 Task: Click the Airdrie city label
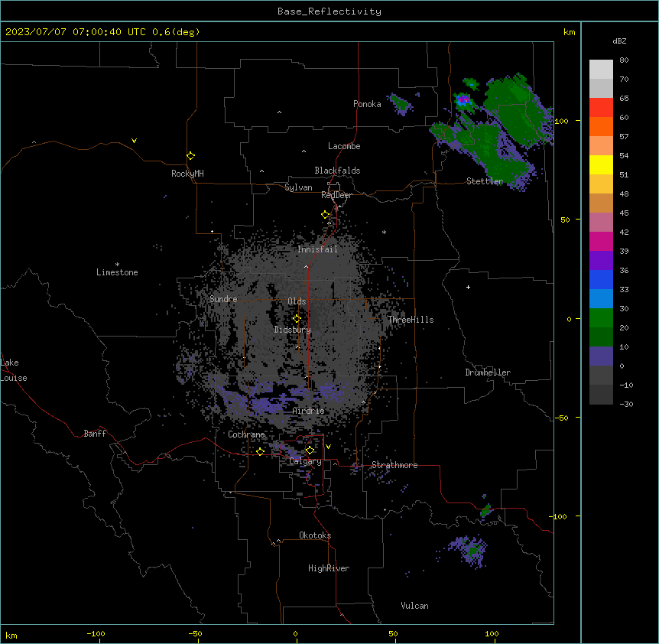pyautogui.click(x=309, y=411)
